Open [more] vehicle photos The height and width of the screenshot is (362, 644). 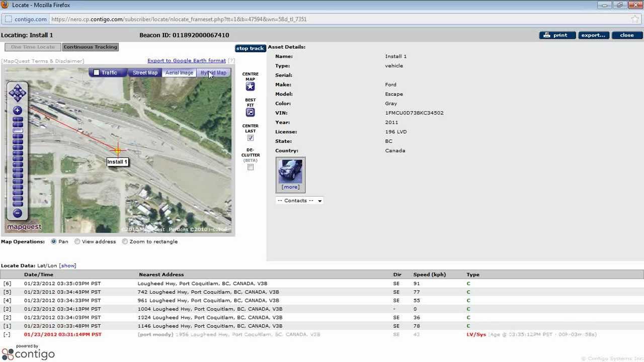click(290, 187)
